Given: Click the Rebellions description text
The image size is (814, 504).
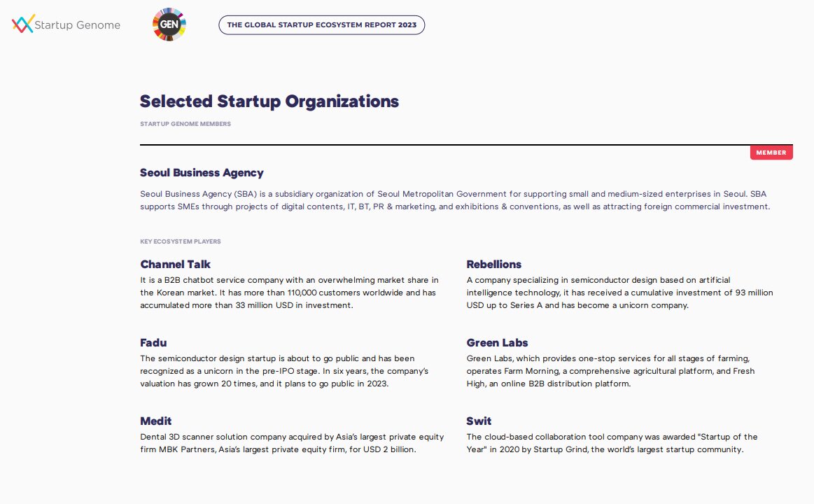Looking at the screenshot, I should pyautogui.click(x=619, y=293).
